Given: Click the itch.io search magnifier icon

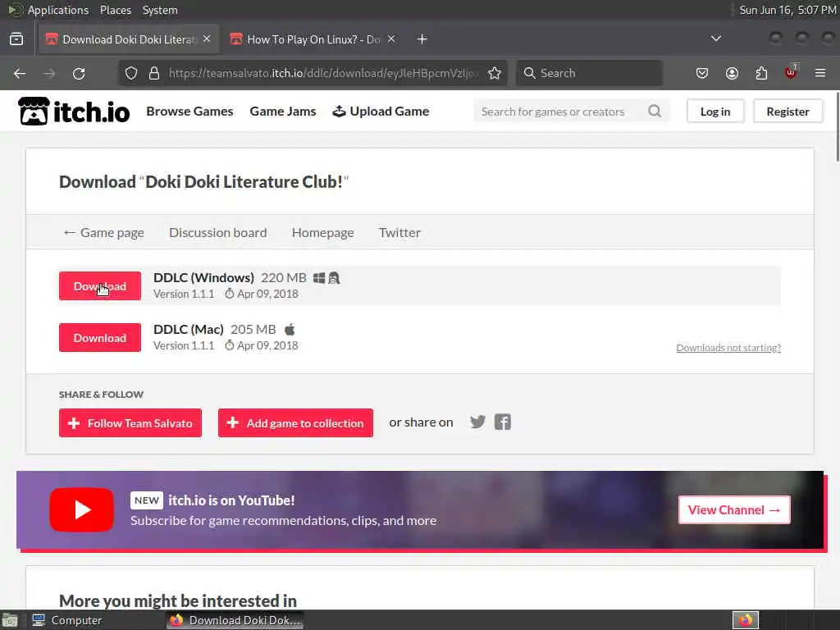Looking at the screenshot, I should (x=655, y=111).
